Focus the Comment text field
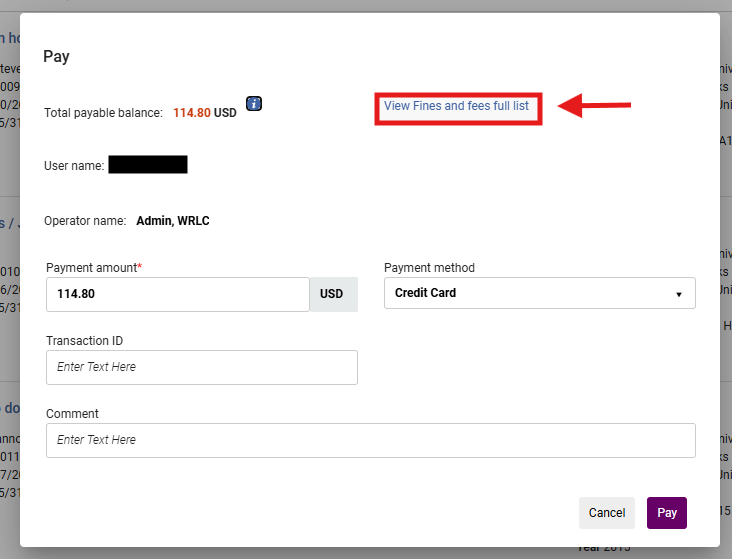This screenshot has width=732, height=559. [x=370, y=440]
